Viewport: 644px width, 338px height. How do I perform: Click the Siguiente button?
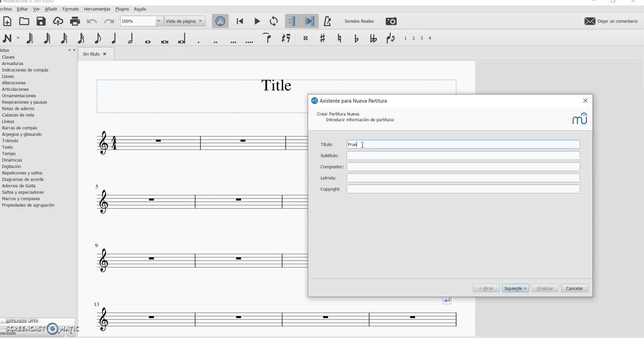(515, 288)
